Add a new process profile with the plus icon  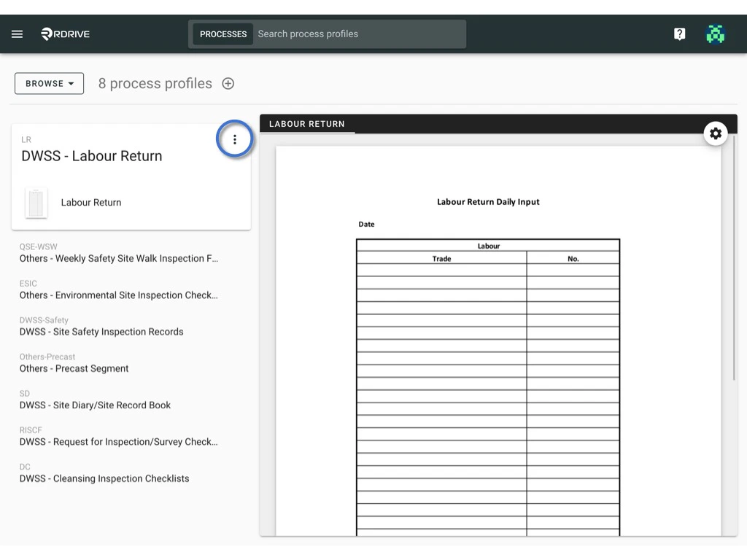[x=228, y=83]
